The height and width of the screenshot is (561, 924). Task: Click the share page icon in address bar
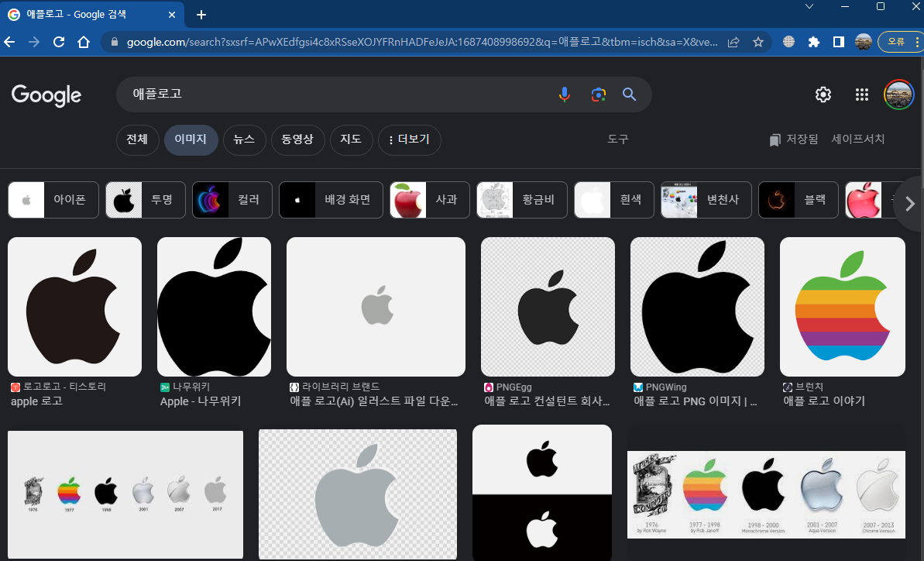pos(733,42)
